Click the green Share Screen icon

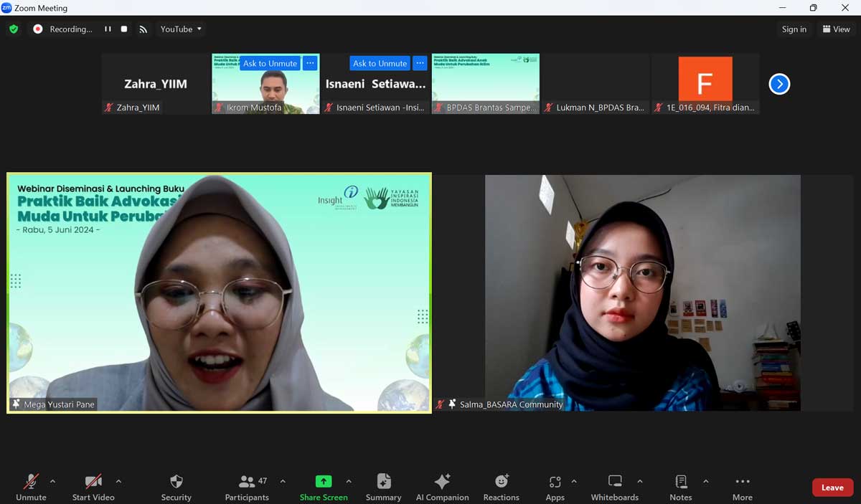tap(324, 481)
